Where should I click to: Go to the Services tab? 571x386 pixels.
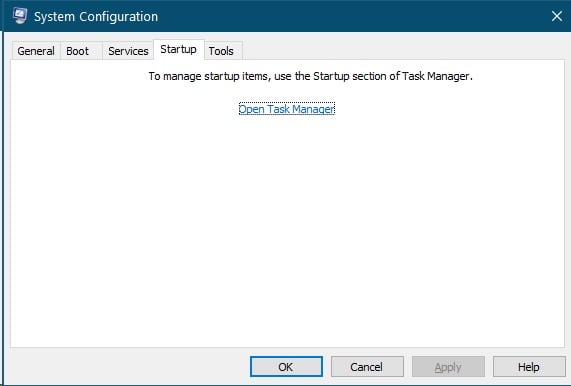click(x=128, y=51)
